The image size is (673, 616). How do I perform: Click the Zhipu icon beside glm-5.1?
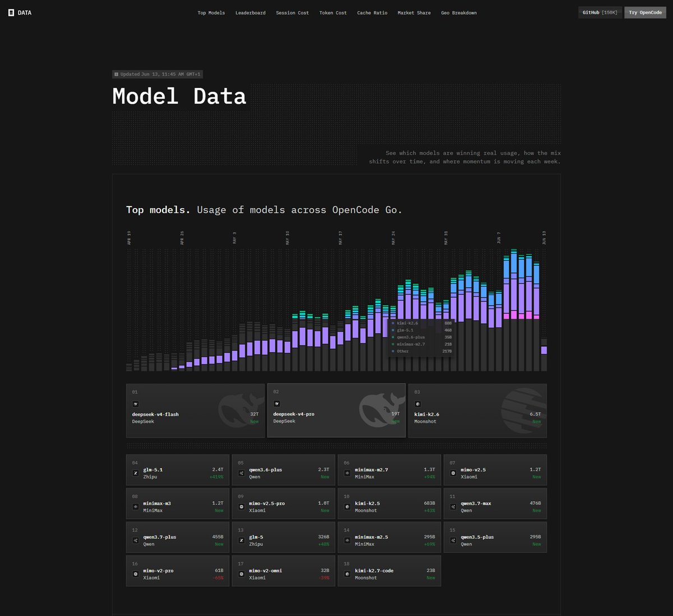pos(135,473)
